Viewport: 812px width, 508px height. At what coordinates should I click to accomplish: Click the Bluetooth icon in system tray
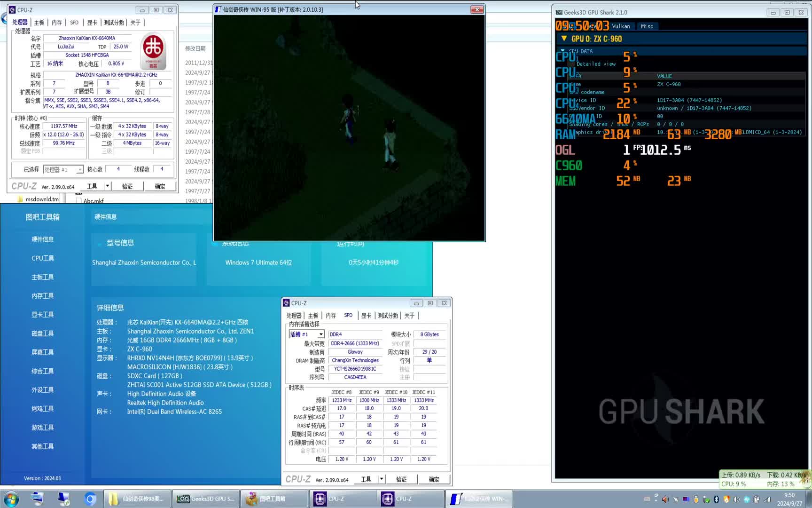coord(716,499)
